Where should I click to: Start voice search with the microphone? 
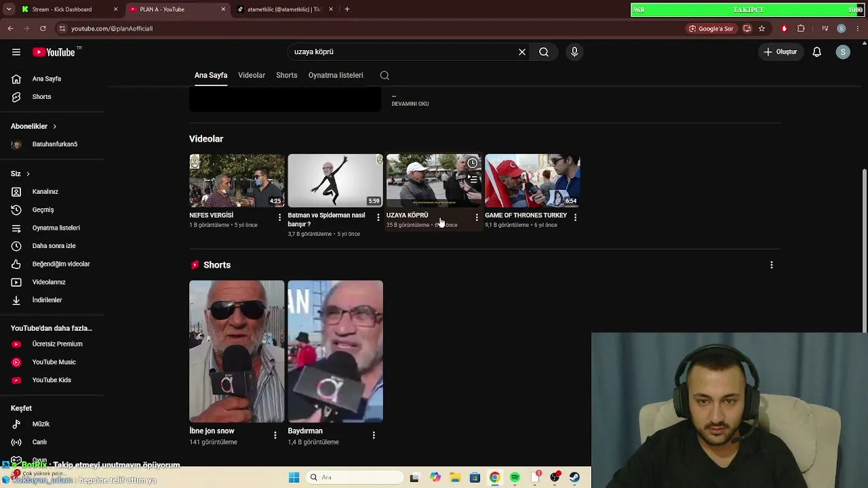coord(574,52)
